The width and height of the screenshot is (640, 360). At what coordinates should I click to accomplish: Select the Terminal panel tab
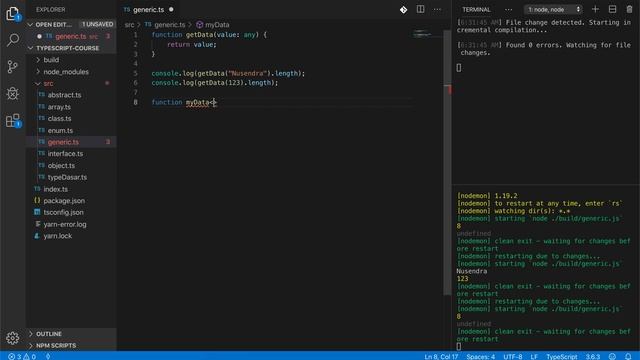476,9
